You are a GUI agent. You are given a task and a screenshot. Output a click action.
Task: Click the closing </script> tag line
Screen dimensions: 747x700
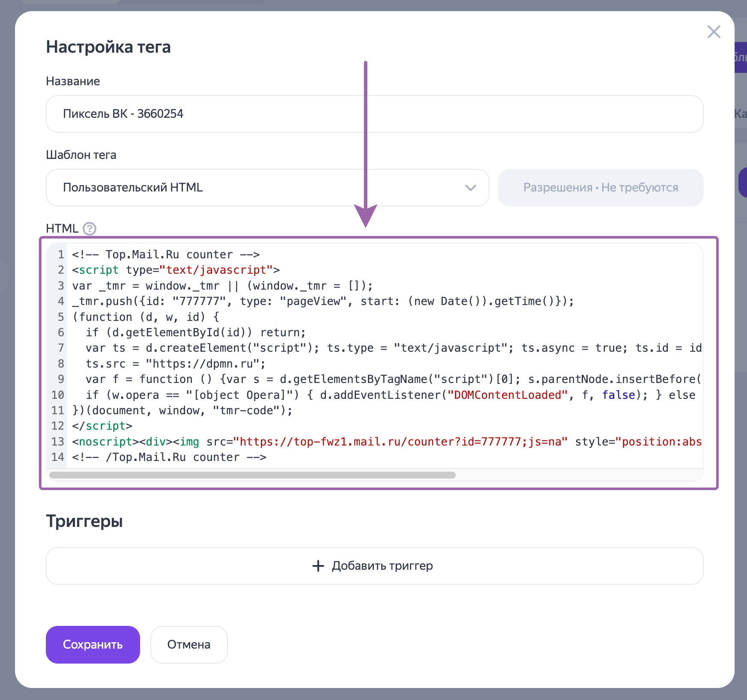pyautogui.click(x=102, y=426)
